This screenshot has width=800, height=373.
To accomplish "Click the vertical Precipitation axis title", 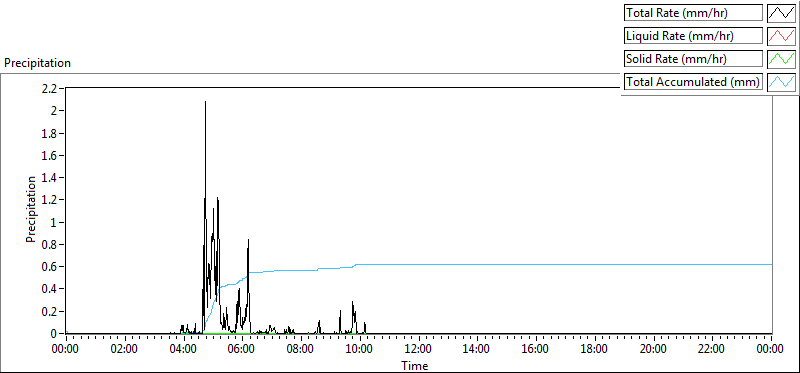I will (x=31, y=209).
